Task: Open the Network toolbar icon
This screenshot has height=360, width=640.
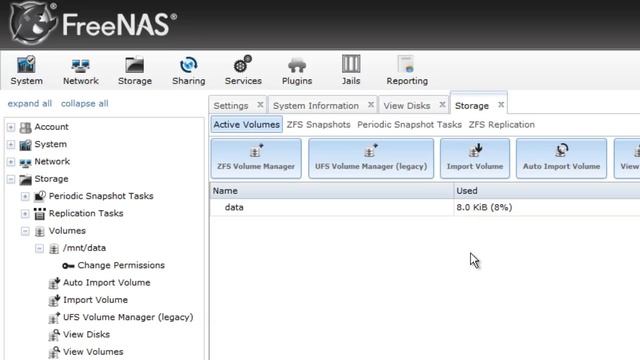Action: coord(80,70)
